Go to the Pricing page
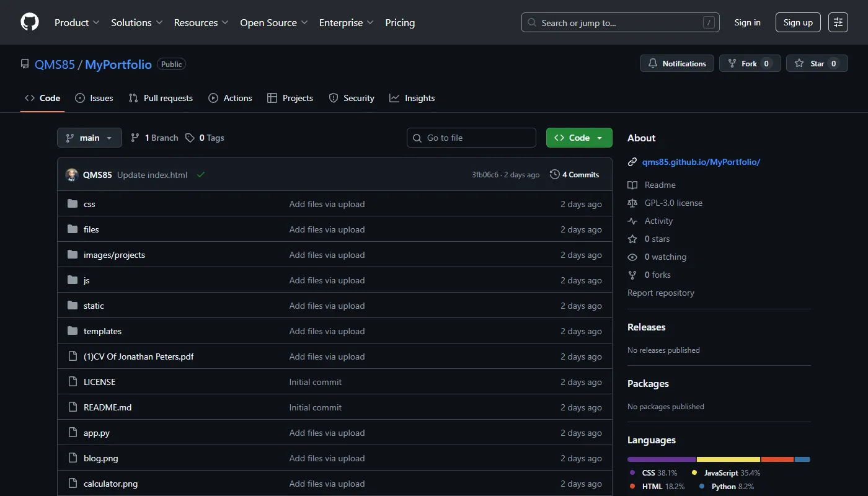This screenshot has width=868, height=496. coord(400,22)
